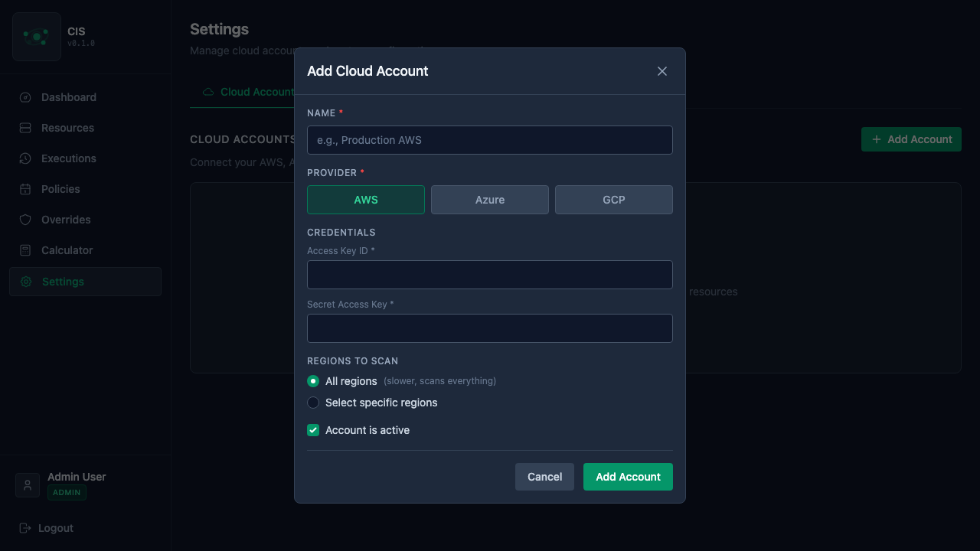This screenshot has height=551, width=980.
Task: Click the Logout arrow icon
Action: pos(25,528)
